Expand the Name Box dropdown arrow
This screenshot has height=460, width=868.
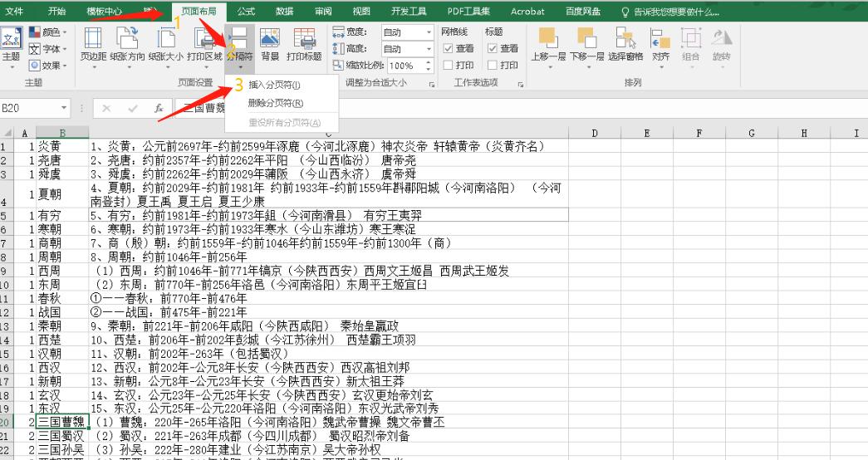click(64, 108)
